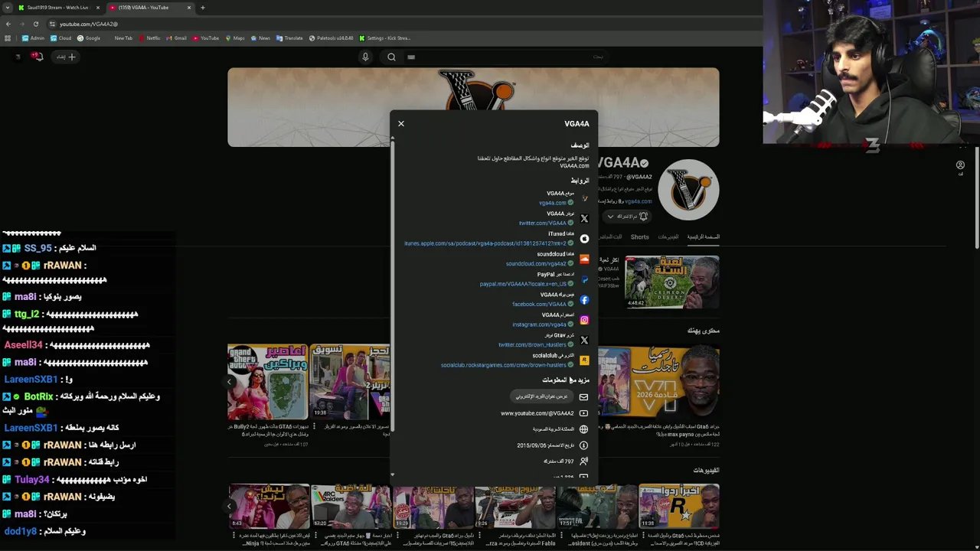Image resolution: width=980 pixels, height=551 pixels.
Task: Click the subscribers icon beside 797
Action: (x=583, y=461)
